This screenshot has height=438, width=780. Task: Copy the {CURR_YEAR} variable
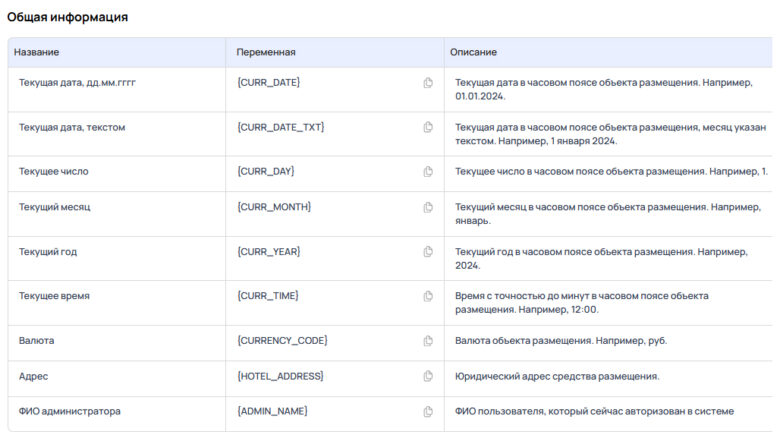click(428, 252)
